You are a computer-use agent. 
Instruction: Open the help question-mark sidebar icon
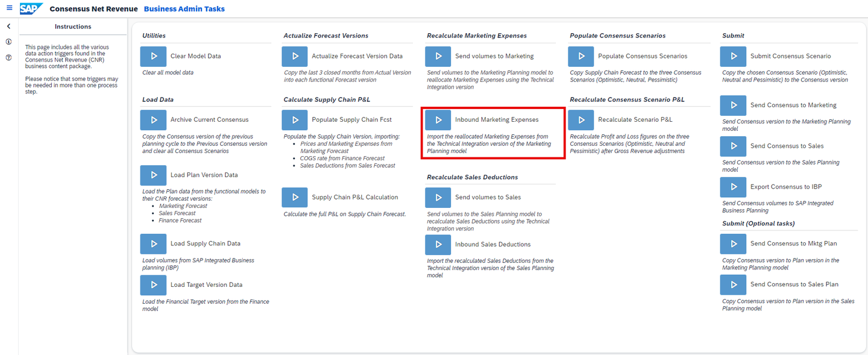click(x=8, y=58)
